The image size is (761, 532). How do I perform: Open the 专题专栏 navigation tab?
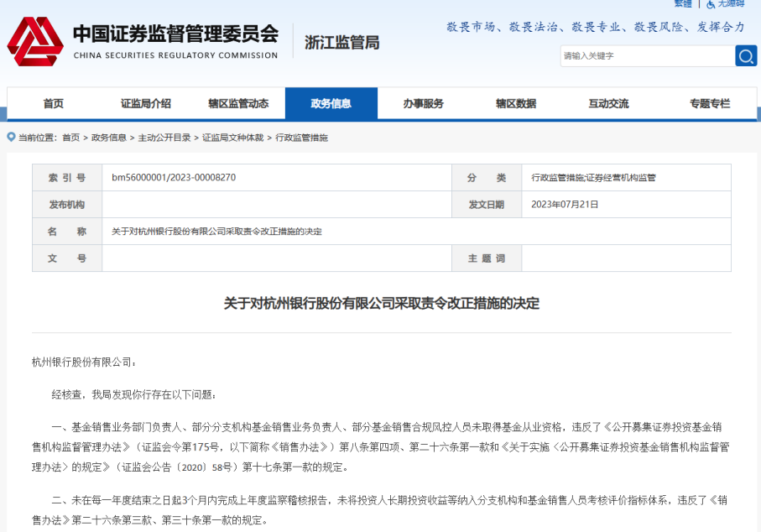(x=710, y=104)
